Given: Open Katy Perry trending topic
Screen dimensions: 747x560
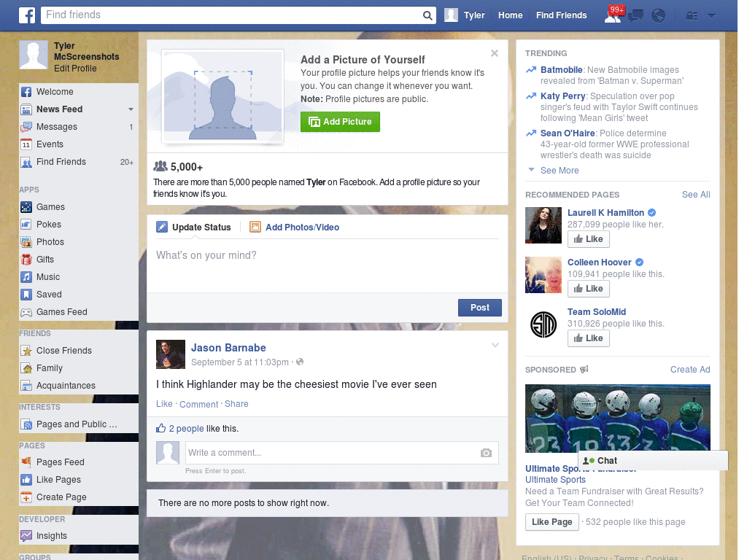Looking at the screenshot, I should pos(562,96).
